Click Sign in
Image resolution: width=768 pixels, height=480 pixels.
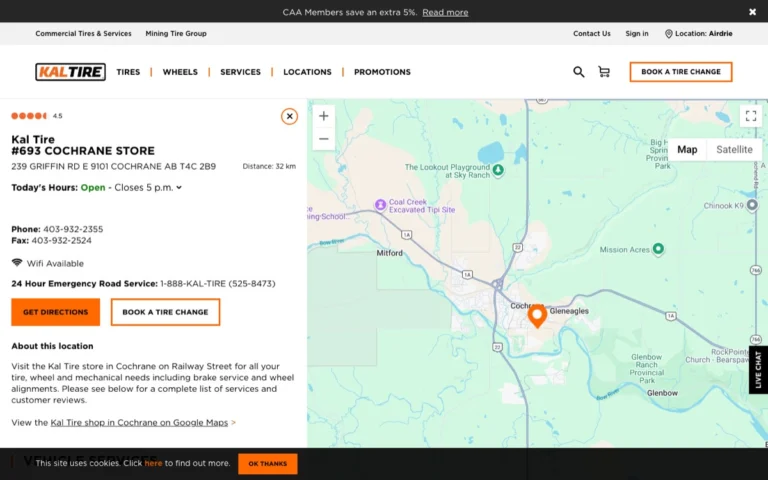[x=637, y=33]
